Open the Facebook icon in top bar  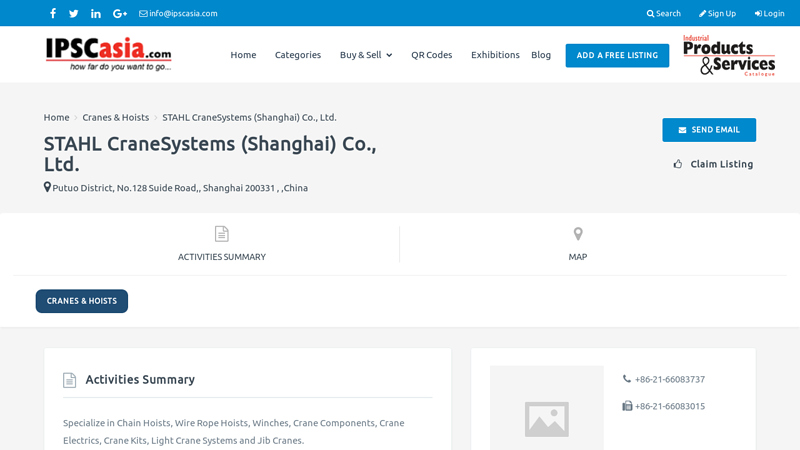(x=53, y=13)
